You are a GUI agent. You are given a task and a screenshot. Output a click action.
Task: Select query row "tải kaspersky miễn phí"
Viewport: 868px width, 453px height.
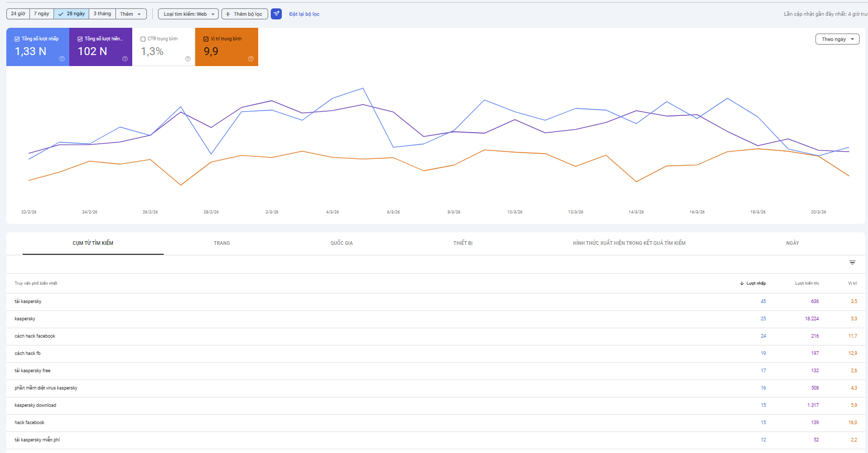click(436, 440)
